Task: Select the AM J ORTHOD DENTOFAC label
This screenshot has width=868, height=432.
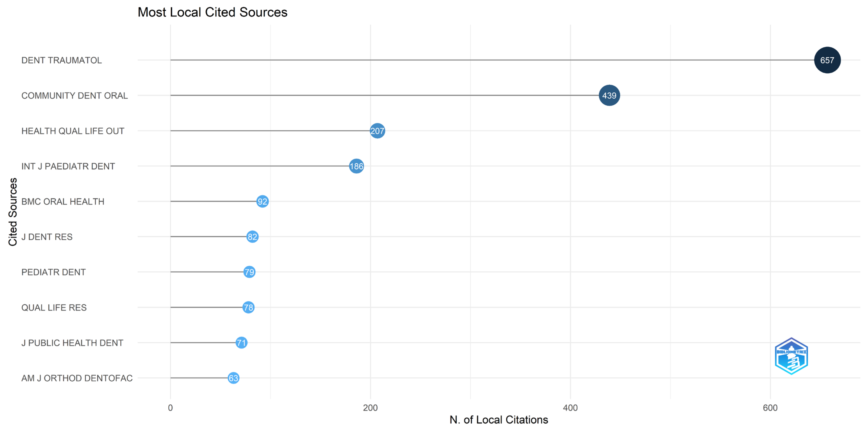Action: (x=77, y=378)
